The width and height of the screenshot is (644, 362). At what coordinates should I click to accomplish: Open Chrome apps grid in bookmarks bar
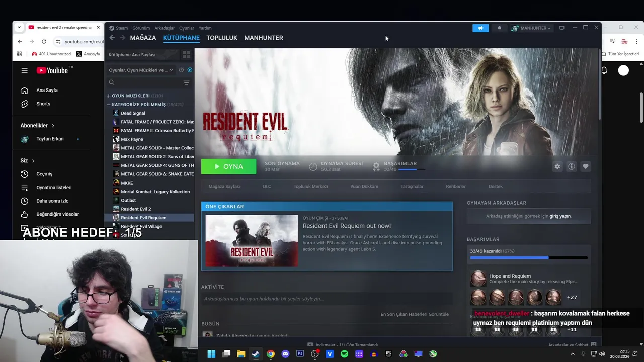click(x=19, y=54)
